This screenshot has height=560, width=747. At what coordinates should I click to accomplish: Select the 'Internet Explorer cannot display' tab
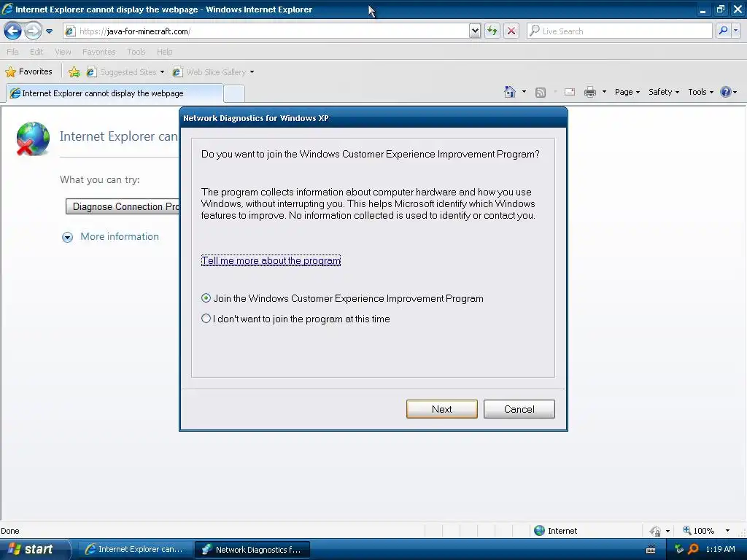coord(115,93)
